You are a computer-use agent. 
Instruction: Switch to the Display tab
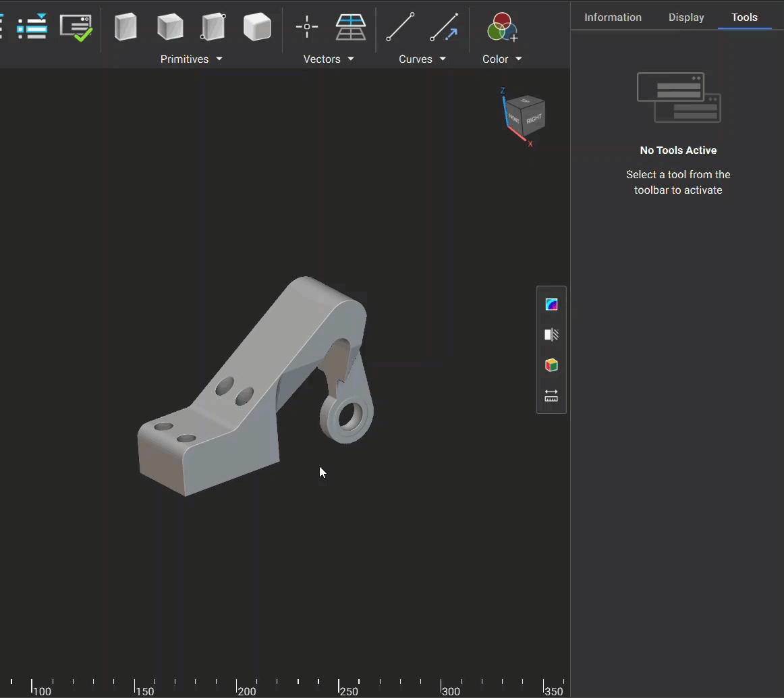tap(686, 18)
